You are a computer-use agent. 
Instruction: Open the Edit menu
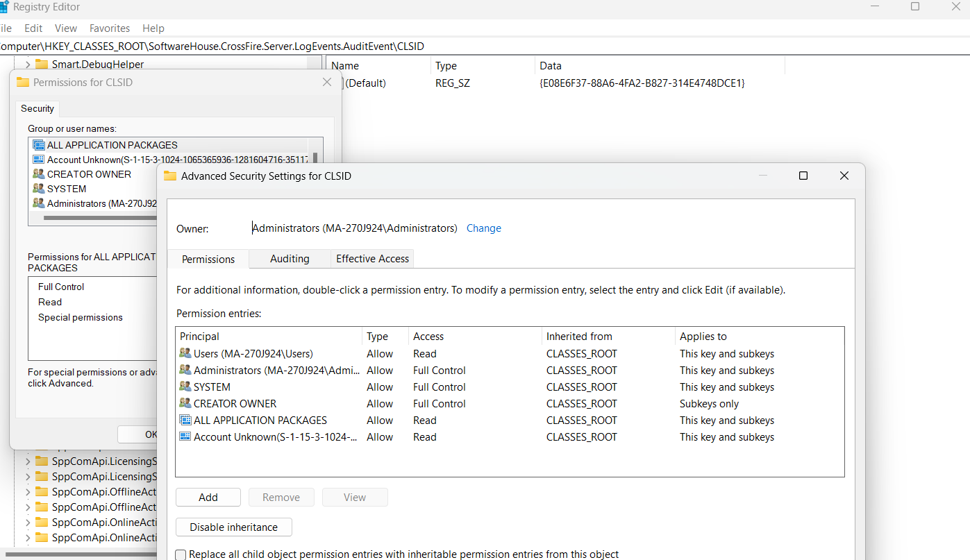coord(33,28)
